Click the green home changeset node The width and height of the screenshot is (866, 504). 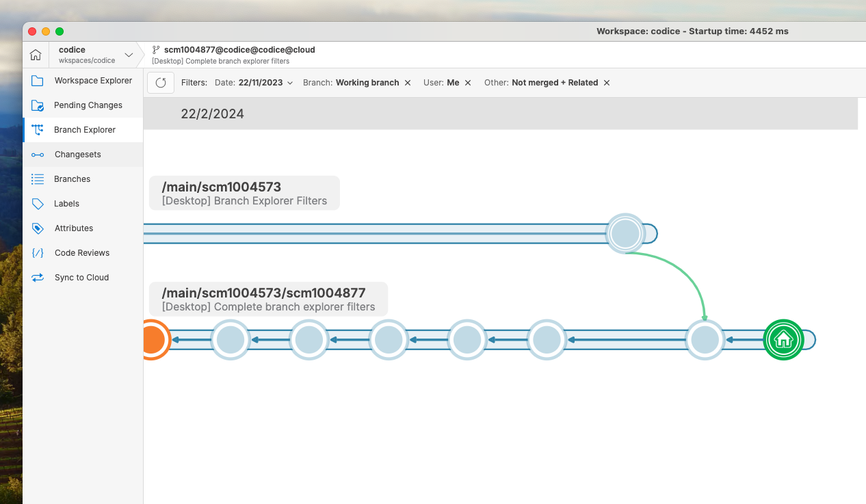(783, 339)
